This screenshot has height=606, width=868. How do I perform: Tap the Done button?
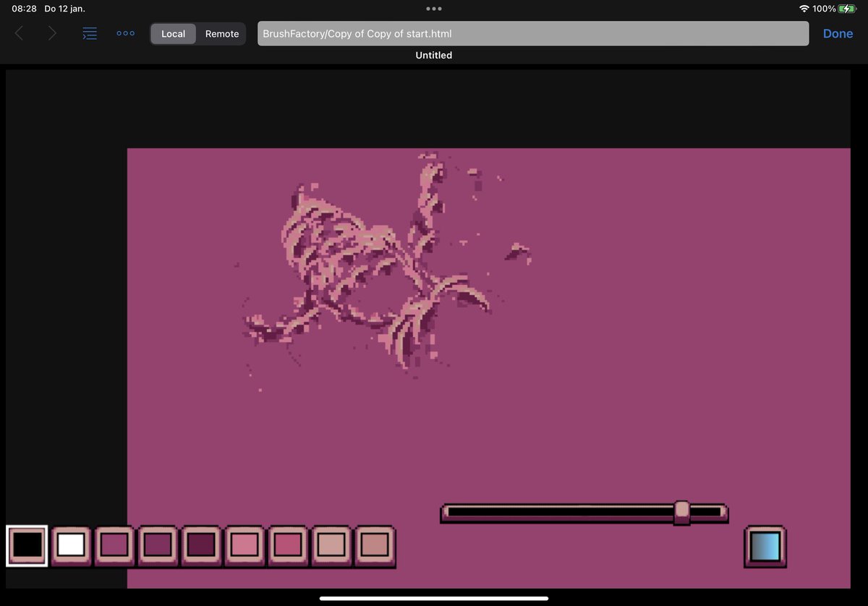[837, 33]
